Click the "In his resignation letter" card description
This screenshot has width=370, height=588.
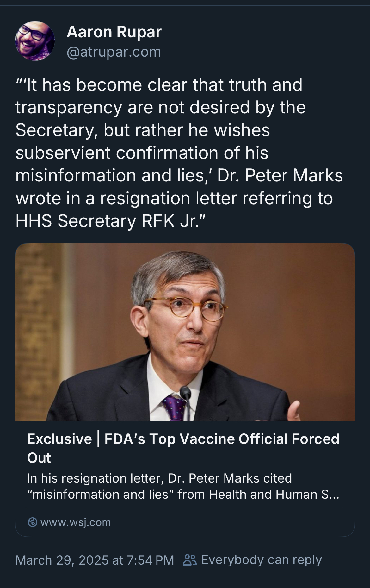pos(183,486)
